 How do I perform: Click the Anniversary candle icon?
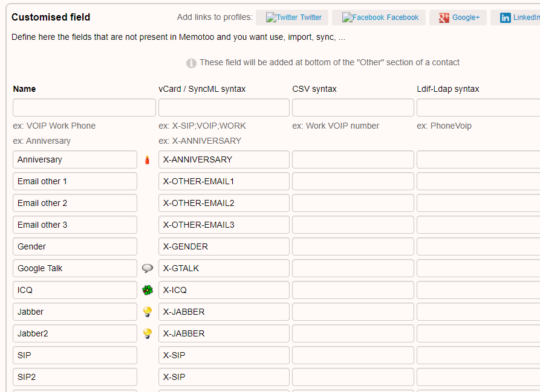point(147,160)
